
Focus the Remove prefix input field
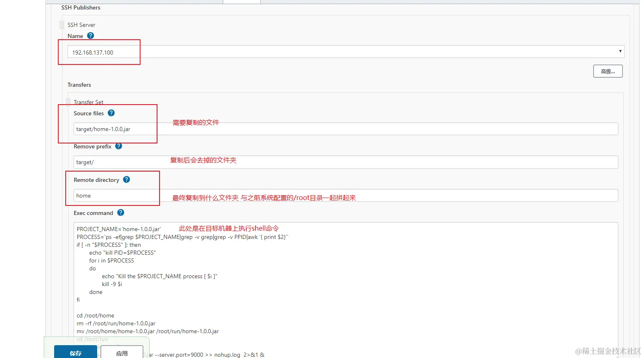tap(346, 162)
